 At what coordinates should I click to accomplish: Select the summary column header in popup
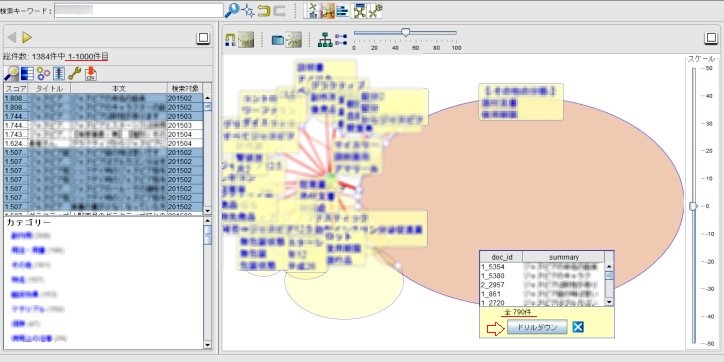[563, 257]
